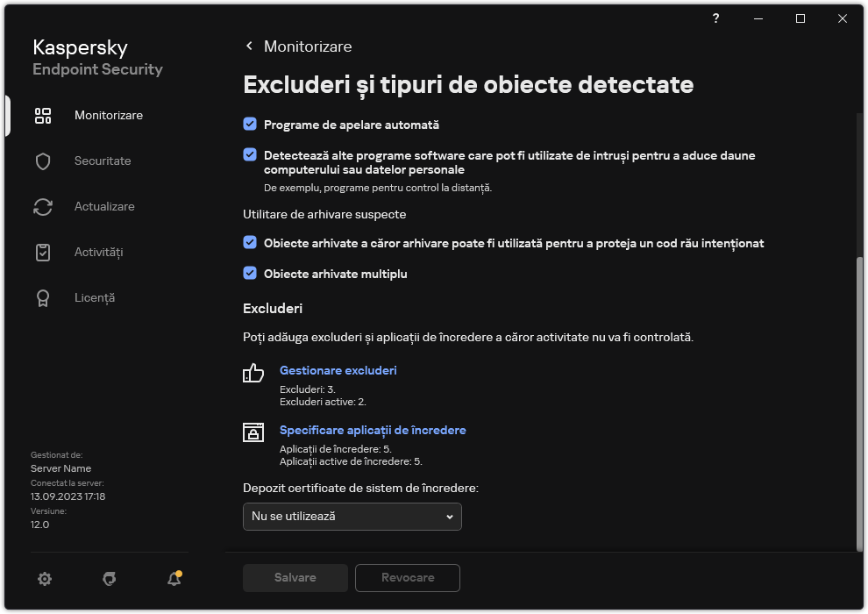Open application settings via gear icon

(44, 579)
